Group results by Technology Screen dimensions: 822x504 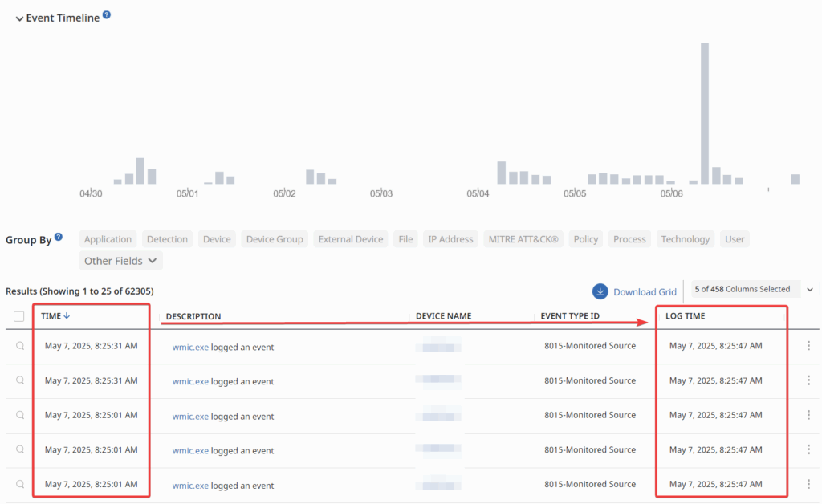(x=686, y=239)
